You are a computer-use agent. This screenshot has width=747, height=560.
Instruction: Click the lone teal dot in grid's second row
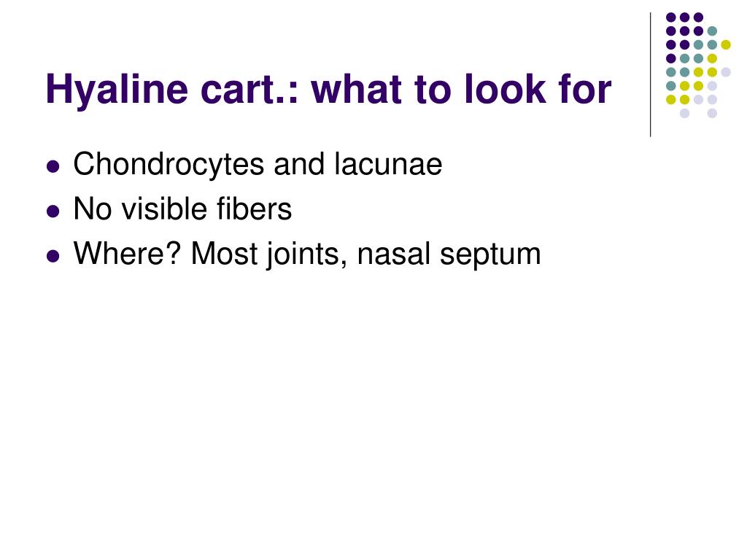point(712,31)
